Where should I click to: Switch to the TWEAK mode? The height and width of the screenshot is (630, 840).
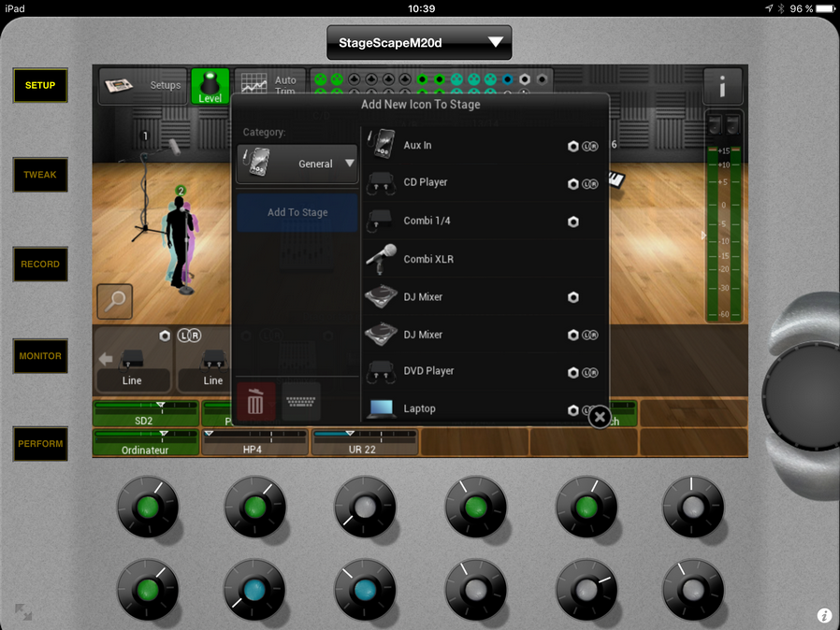coord(40,175)
